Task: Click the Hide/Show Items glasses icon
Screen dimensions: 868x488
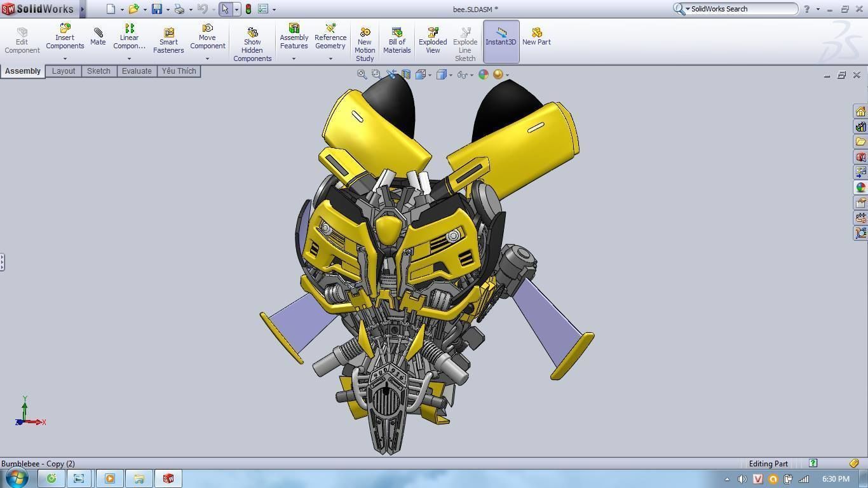Action: 462,74
